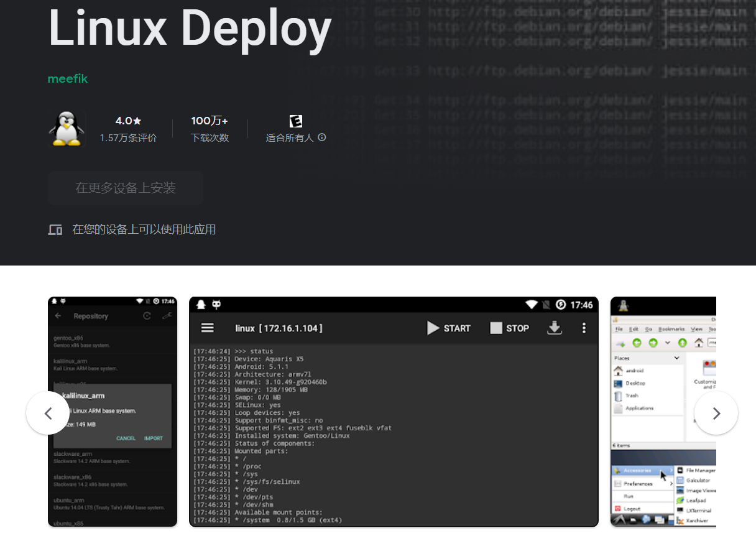Image resolution: width=756 pixels, height=541 pixels.
Task: Click the Applications entry in Places
Action: click(634, 408)
